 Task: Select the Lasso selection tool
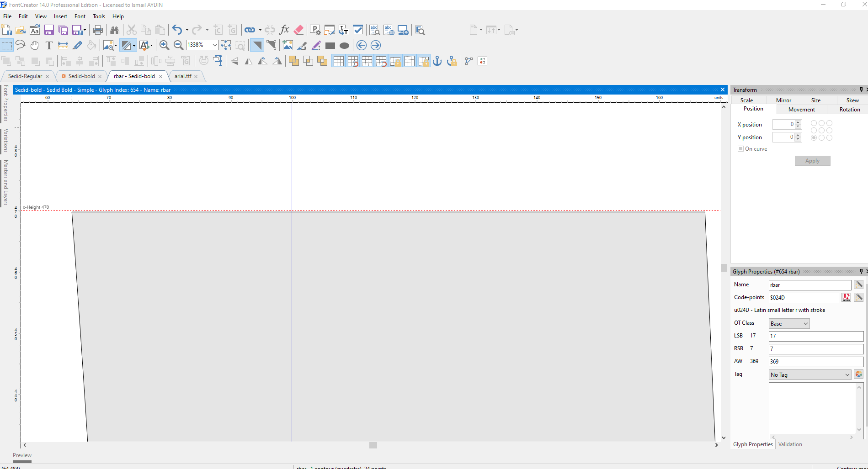pos(20,45)
